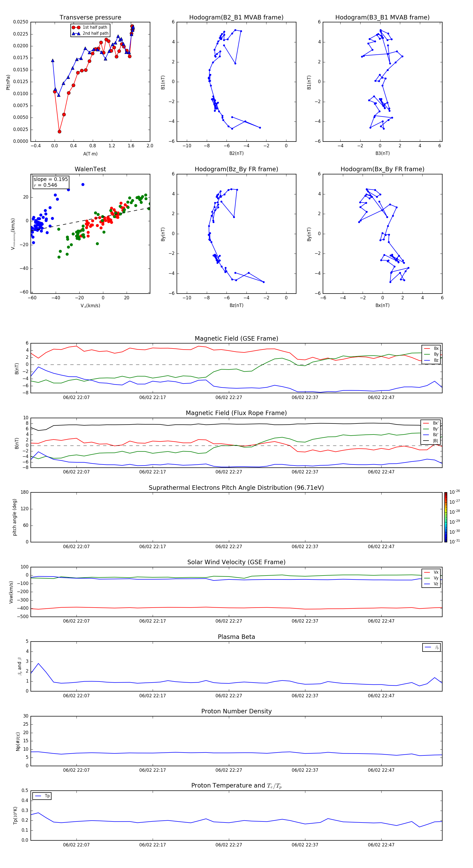Viewport: 473px width, 868px height.
Task: Click Suprathermal Electrons Pitch Angle Distribution title
Action: [x=236, y=488]
